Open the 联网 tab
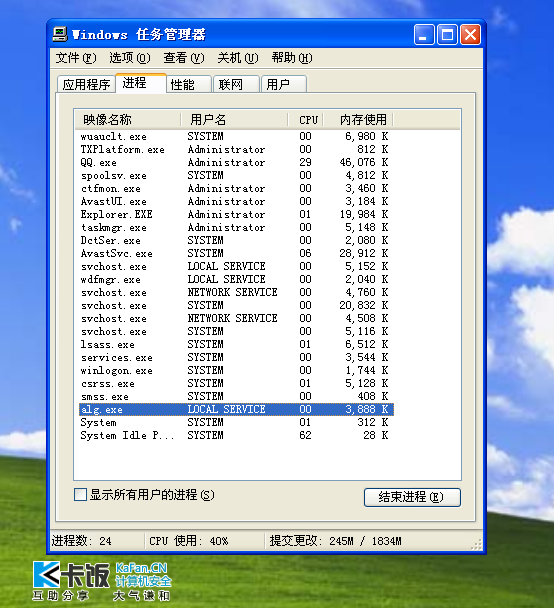 pos(236,84)
